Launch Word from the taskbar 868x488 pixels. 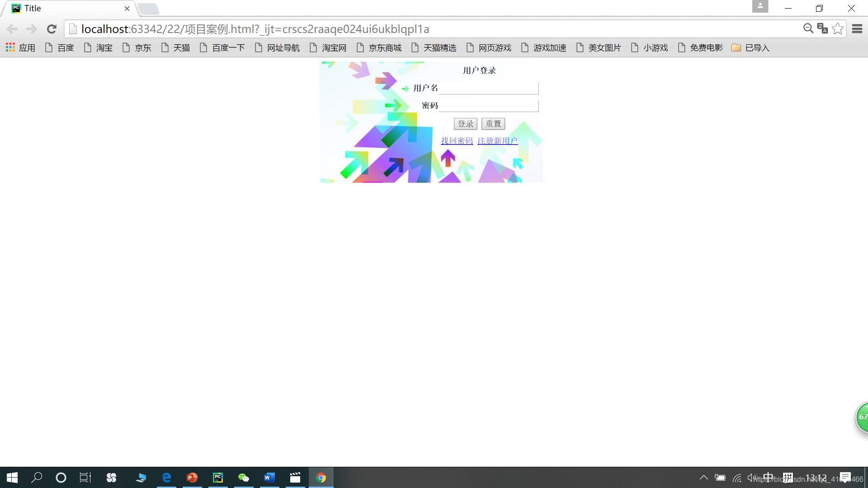[x=269, y=478]
